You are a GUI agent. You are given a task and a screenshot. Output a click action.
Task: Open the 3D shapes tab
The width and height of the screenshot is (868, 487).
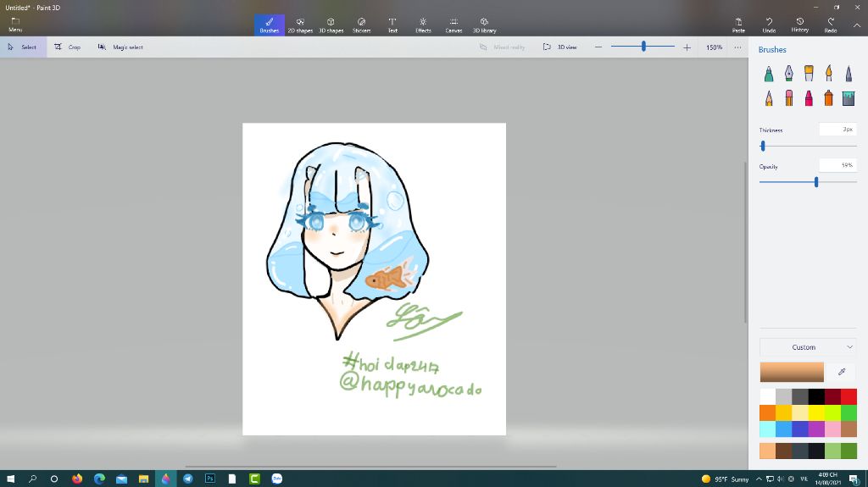pos(331,25)
